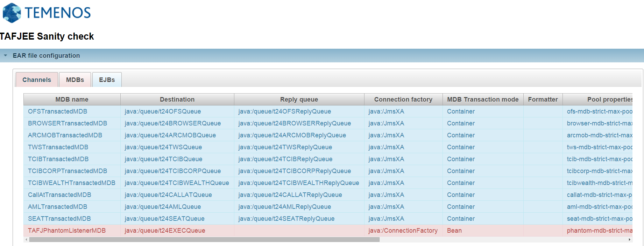644x246 pixels.
Task: Switch to the Channels tab
Action: (x=37, y=80)
